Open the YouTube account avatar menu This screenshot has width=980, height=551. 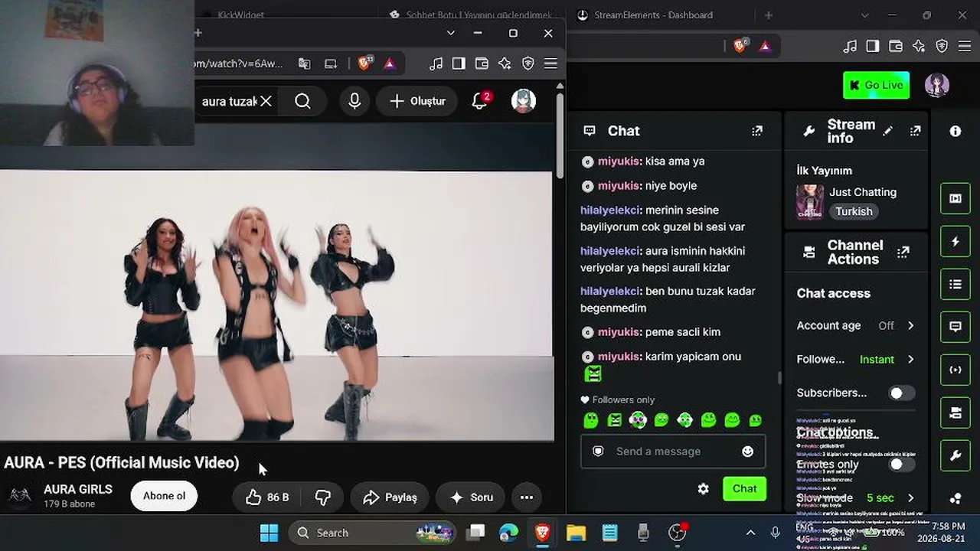(x=524, y=101)
